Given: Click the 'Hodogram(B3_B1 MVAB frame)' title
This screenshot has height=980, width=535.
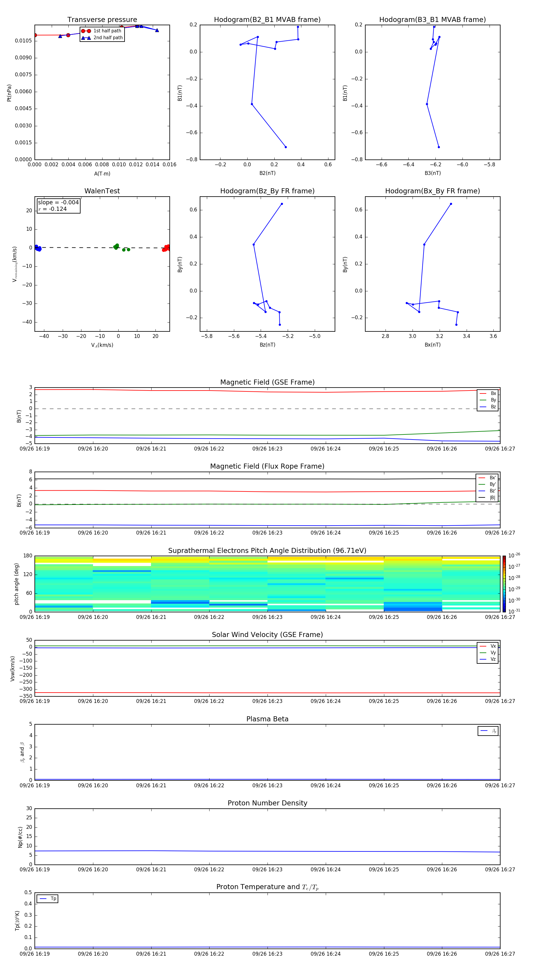Looking at the screenshot, I should point(432,20).
